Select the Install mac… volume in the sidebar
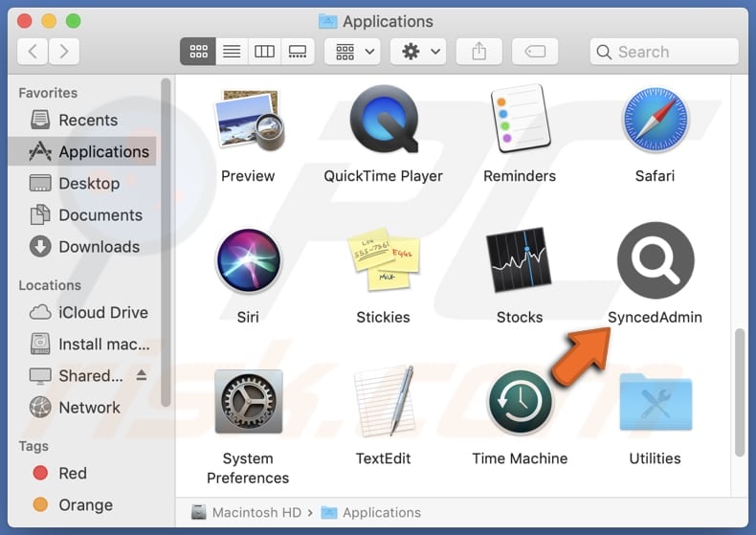This screenshot has width=756, height=535. [x=82, y=345]
